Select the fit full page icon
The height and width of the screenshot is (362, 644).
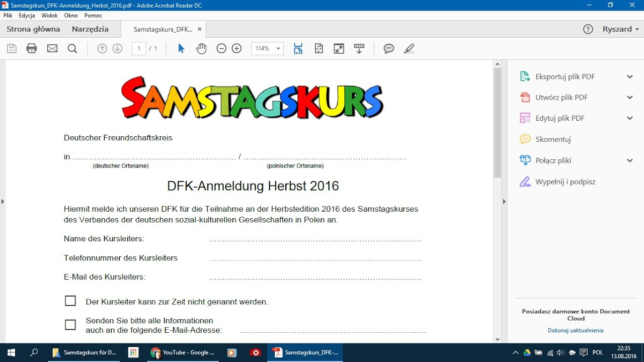[318, 49]
